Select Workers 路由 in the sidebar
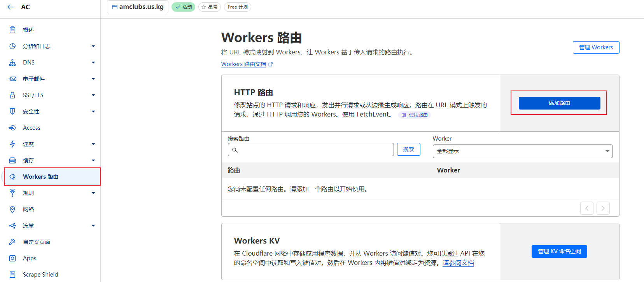The width and height of the screenshot is (644, 282). click(40, 177)
